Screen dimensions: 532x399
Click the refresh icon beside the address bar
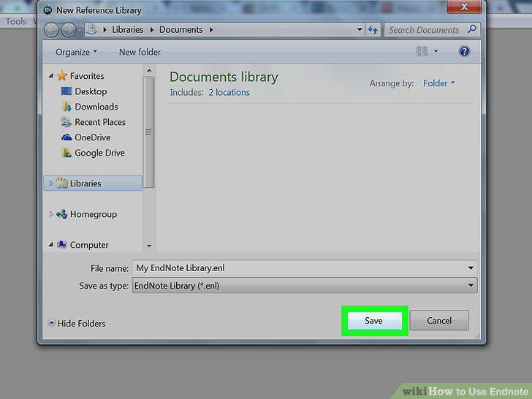(373, 30)
